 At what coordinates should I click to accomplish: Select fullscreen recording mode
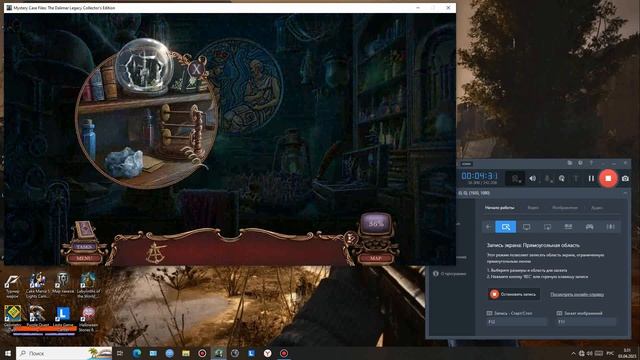pyautogui.click(x=527, y=227)
